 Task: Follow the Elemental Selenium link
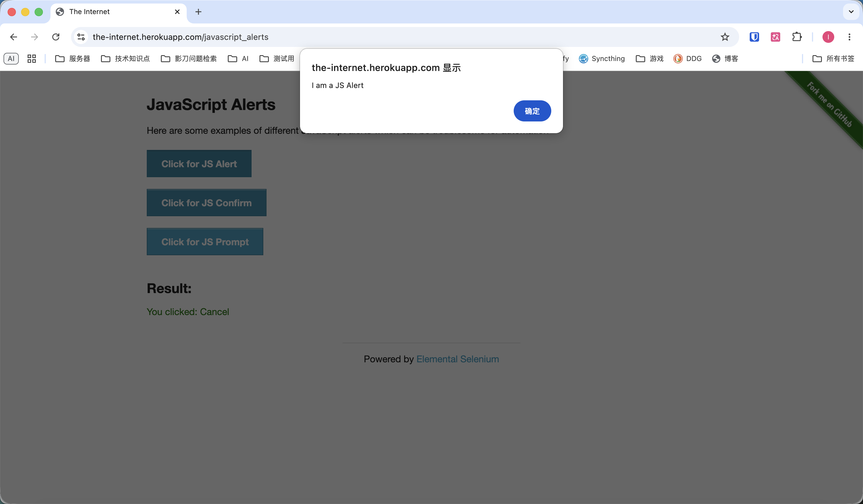458,359
